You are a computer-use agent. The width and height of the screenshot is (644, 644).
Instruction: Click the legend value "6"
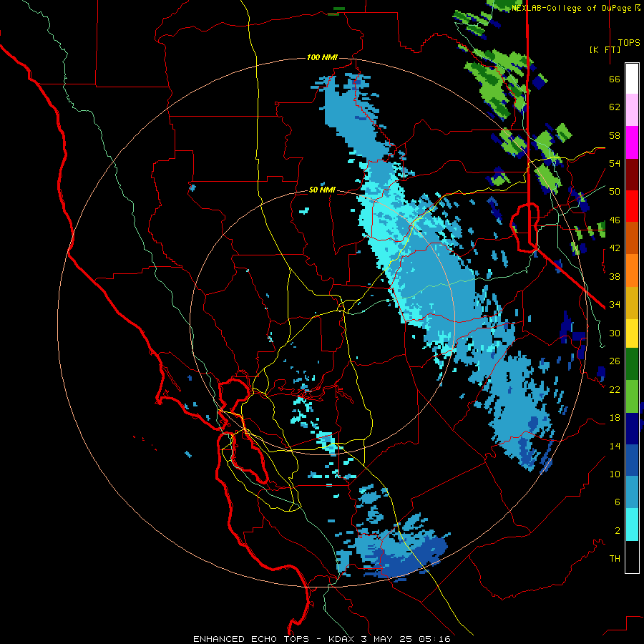click(x=618, y=502)
